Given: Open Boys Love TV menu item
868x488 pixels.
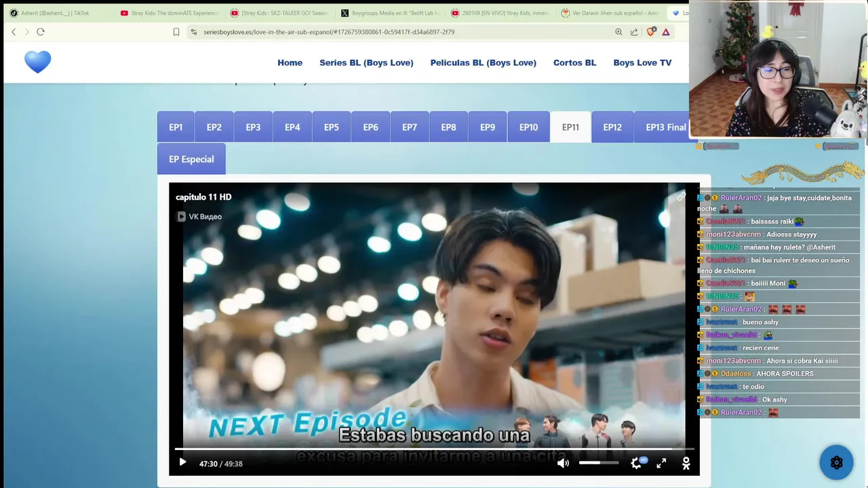Looking at the screenshot, I should coord(642,62).
